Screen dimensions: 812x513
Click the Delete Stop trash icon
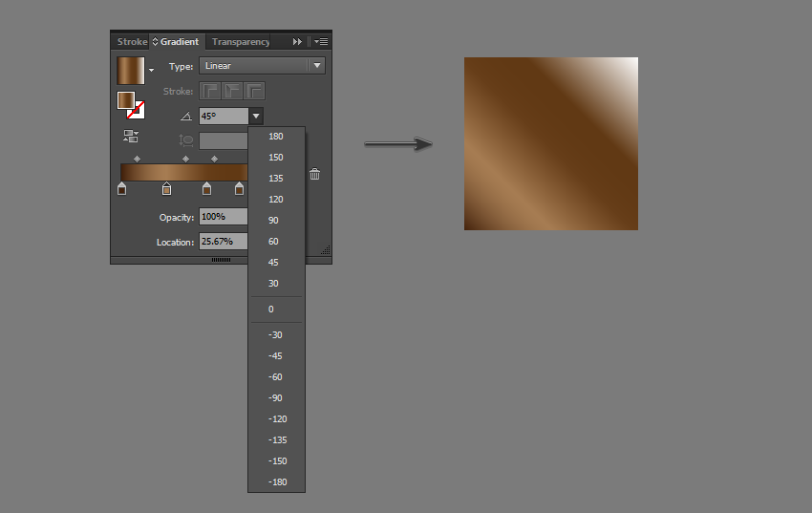click(x=314, y=174)
